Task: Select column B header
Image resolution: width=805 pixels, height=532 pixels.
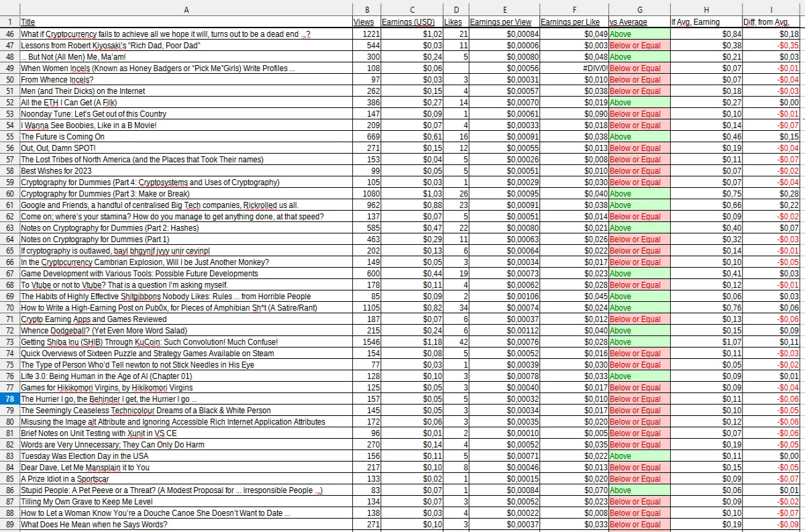Action: (366, 9)
